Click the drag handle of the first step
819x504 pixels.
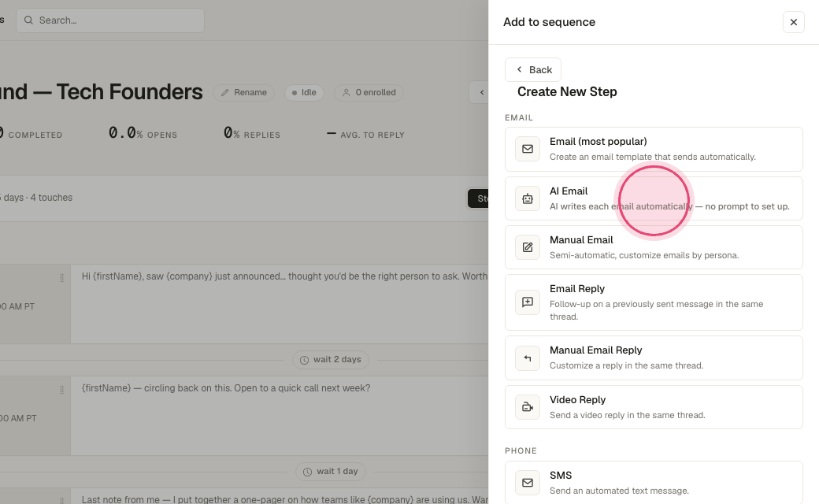pos(61,278)
